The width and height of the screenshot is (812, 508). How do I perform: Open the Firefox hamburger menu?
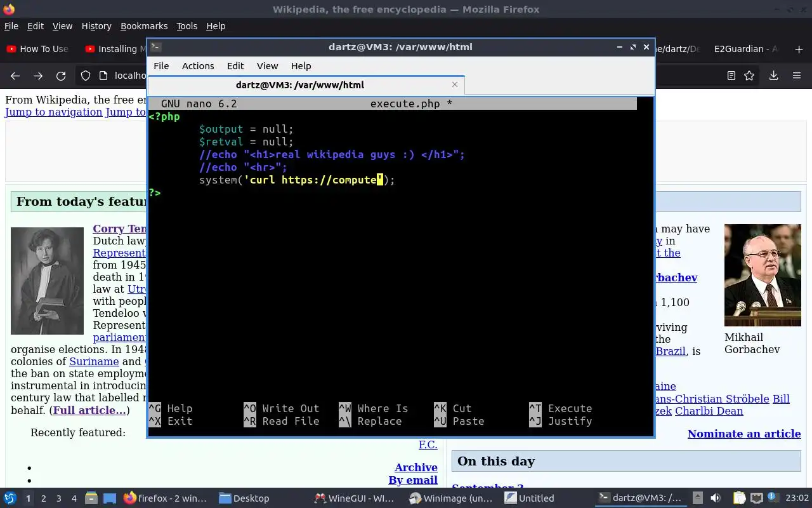797,76
